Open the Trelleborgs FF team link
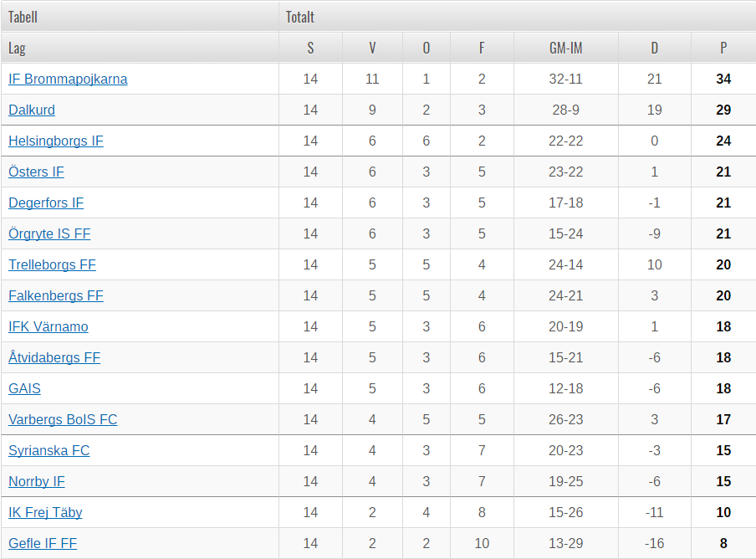Viewport: 756px width, 559px height. pos(52,264)
